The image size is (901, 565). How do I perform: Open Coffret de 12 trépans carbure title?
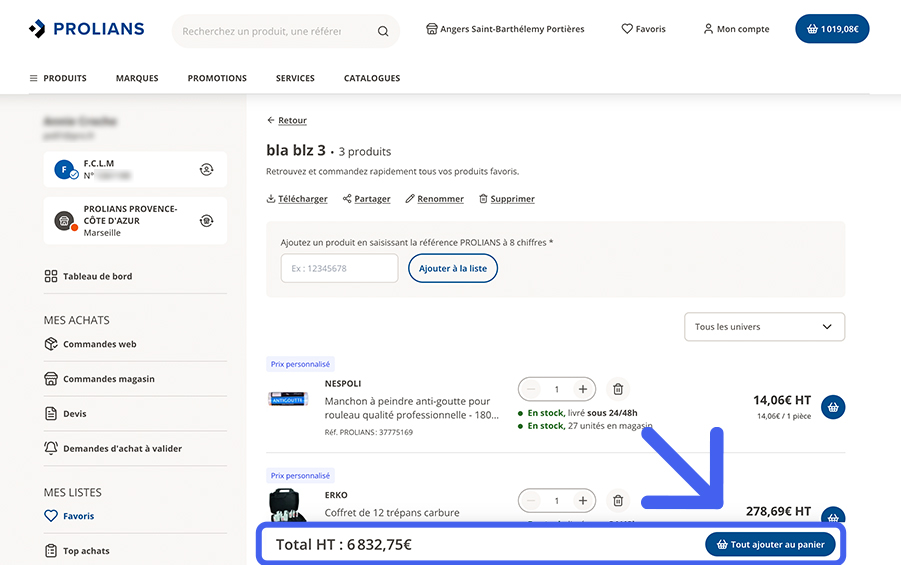(392, 513)
